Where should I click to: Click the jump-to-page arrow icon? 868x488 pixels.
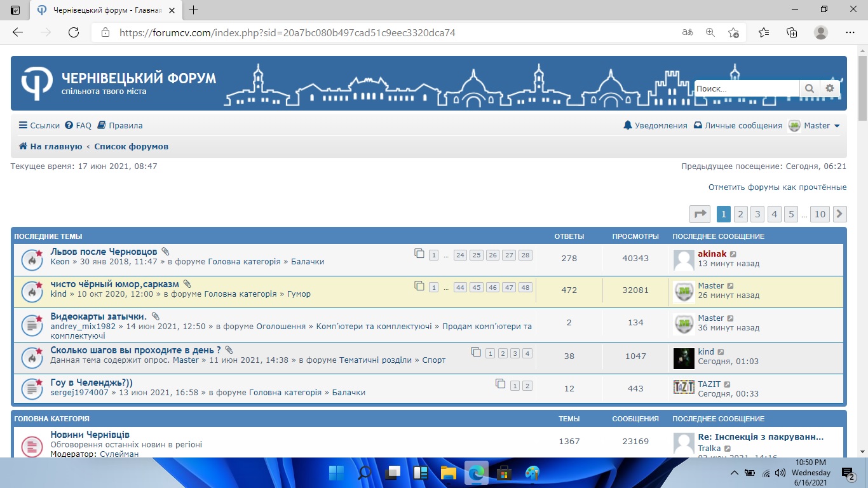tap(700, 214)
